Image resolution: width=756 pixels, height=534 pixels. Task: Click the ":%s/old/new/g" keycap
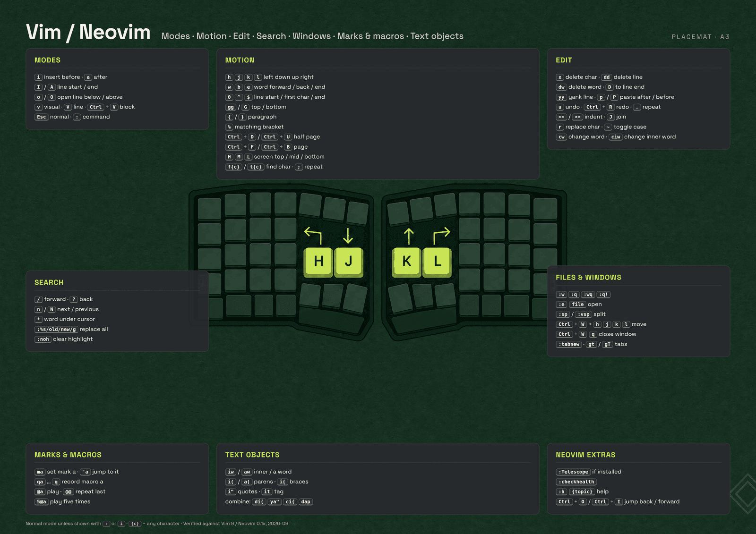pyautogui.click(x=56, y=330)
